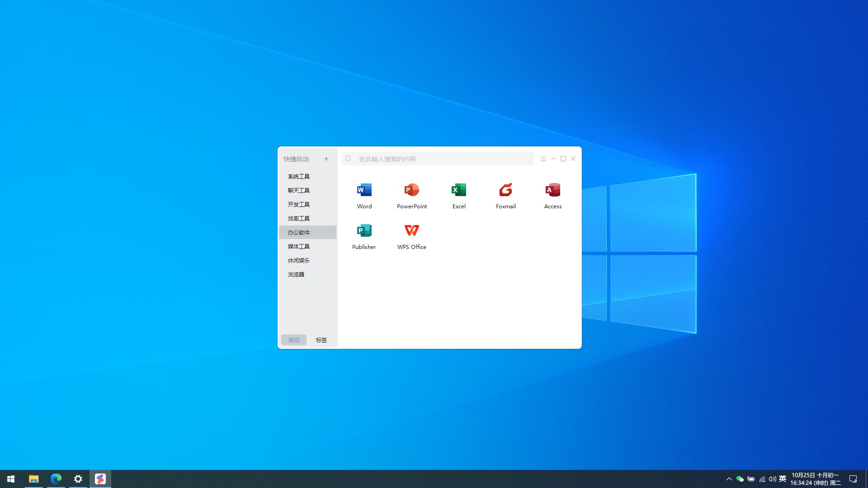The width and height of the screenshot is (868, 488).
Task: Select the 媒体工具 category
Action: point(299,247)
